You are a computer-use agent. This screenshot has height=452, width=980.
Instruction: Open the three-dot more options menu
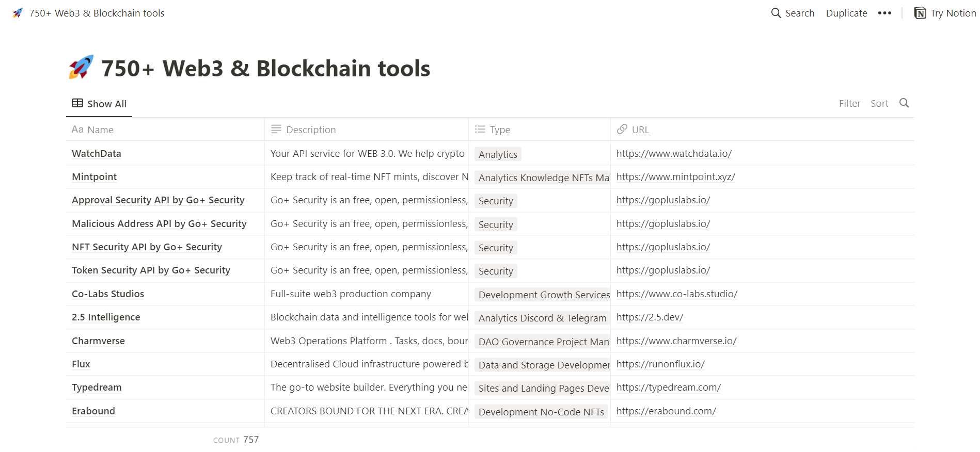884,13
